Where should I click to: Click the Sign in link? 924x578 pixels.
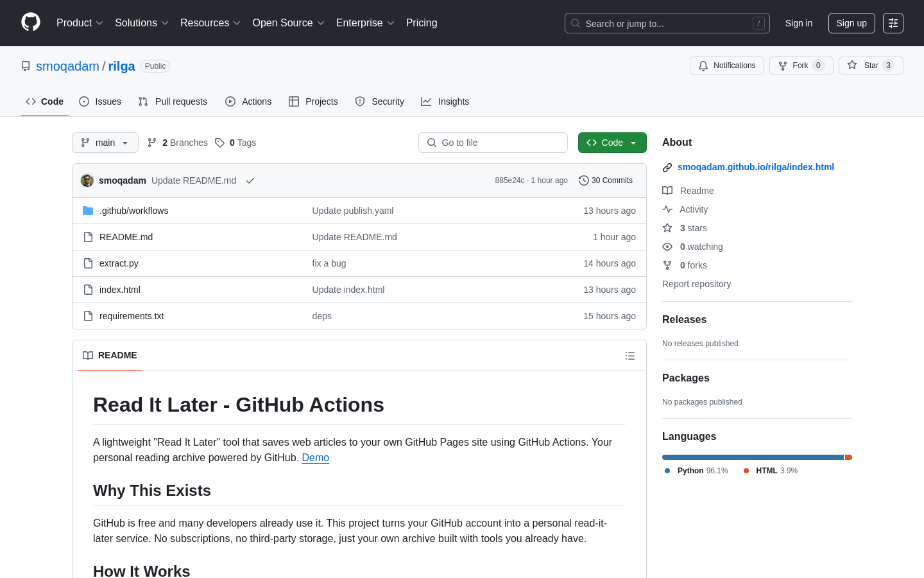799,23
